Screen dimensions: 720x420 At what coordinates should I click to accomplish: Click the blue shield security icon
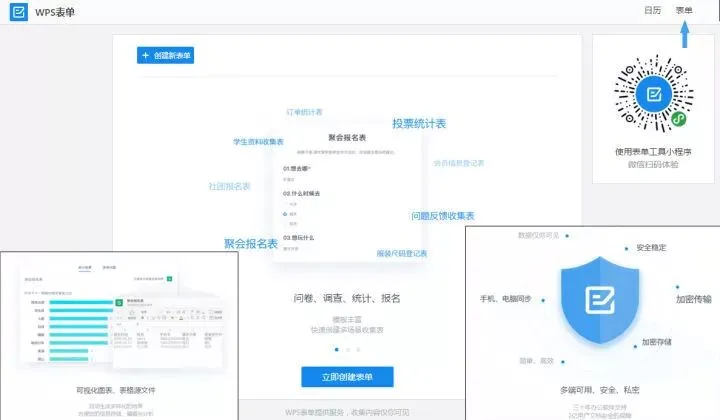point(600,300)
